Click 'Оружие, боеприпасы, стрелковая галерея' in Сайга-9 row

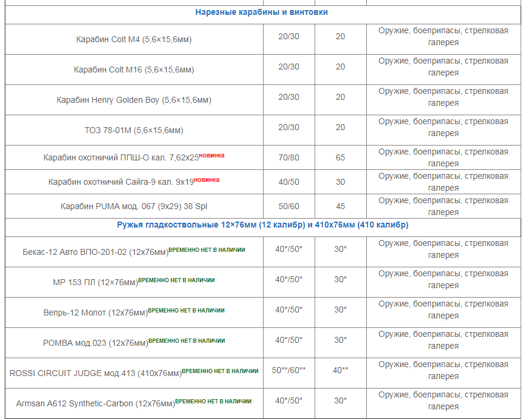(443, 182)
